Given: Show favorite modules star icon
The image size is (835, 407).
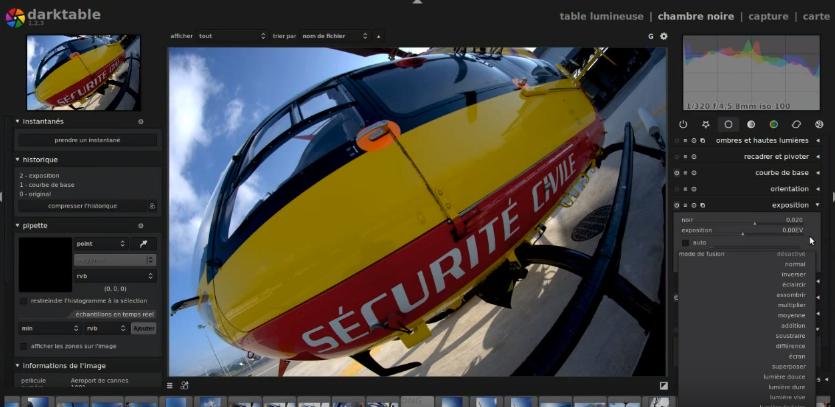Looking at the screenshot, I should [x=706, y=124].
